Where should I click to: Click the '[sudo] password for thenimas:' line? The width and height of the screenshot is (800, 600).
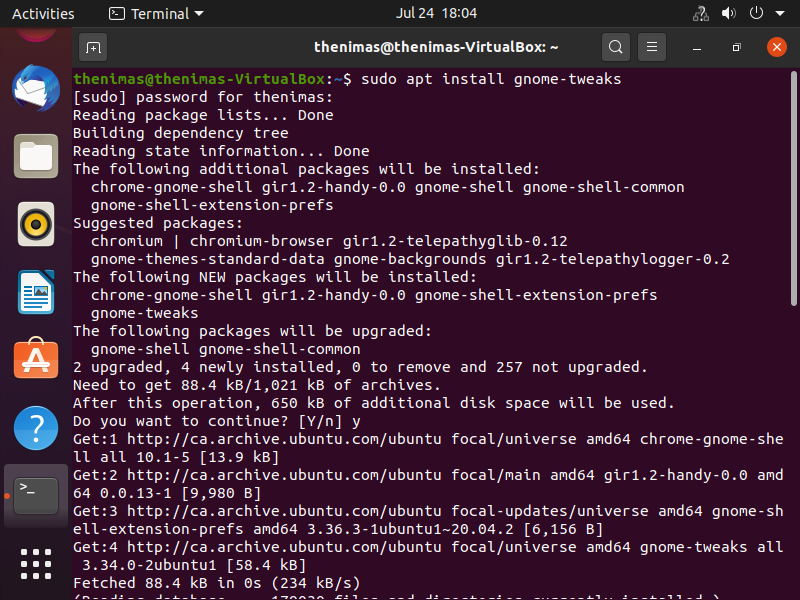(203, 97)
